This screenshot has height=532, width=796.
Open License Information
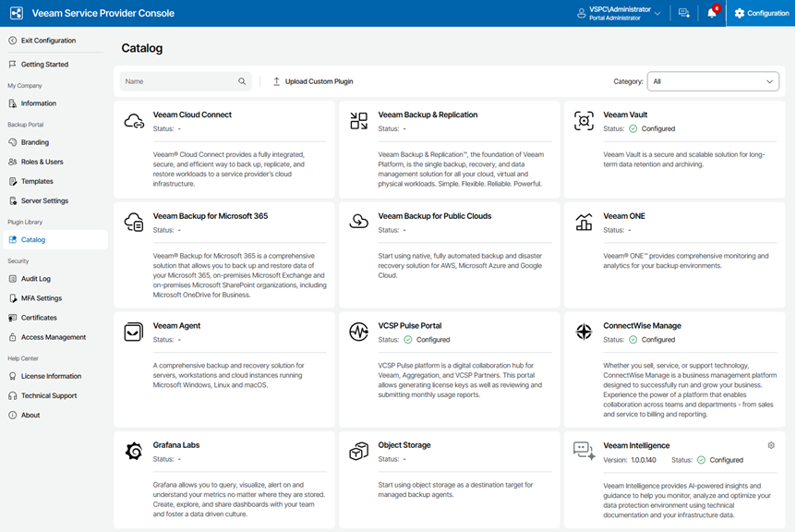pyautogui.click(x=52, y=376)
